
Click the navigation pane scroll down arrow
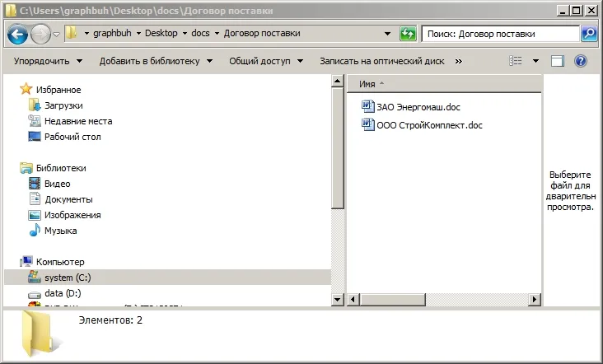pos(337,300)
